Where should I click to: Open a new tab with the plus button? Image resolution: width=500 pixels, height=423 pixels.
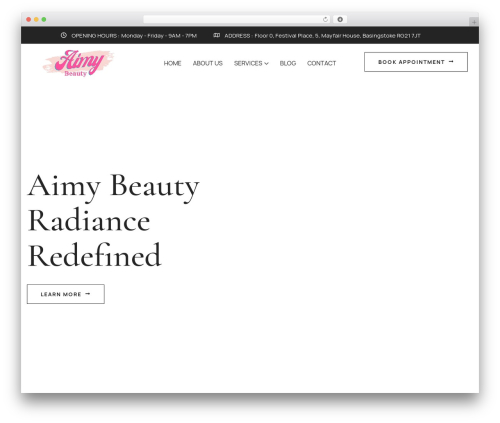(474, 22)
